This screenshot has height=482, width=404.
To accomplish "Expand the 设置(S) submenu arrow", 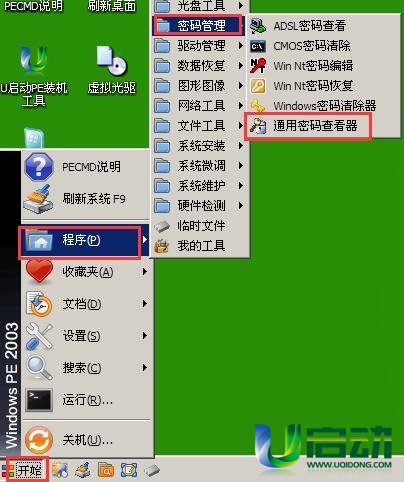I will [145, 336].
